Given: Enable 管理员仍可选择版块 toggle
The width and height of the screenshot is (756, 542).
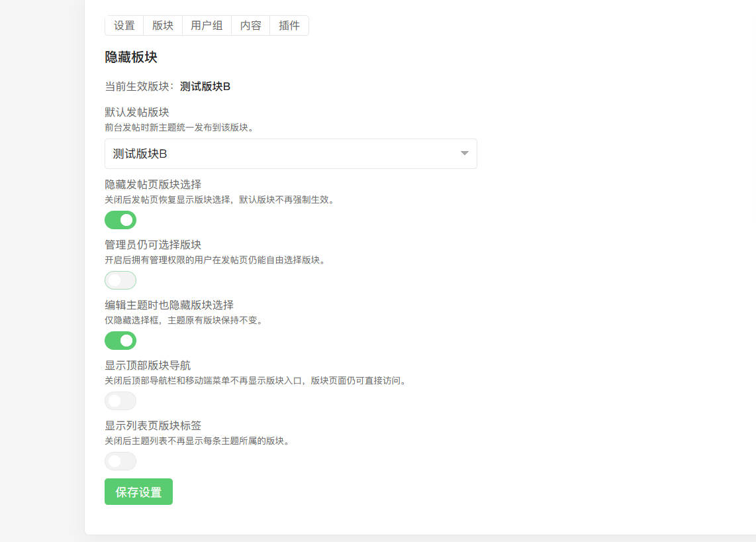Looking at the screenshot, I should pyautogui.click(x=120, y=280).
